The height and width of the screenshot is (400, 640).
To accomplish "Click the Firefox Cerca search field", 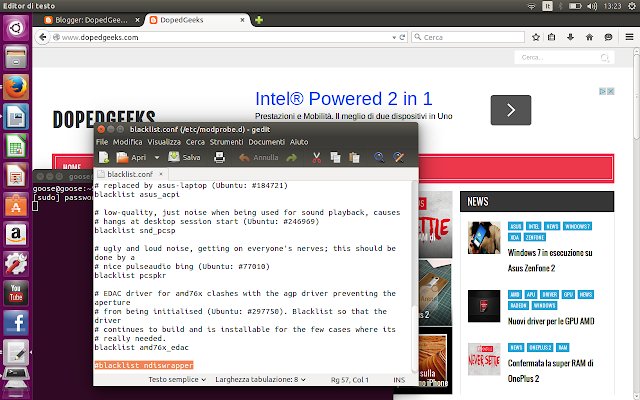I will pos(468,37).
